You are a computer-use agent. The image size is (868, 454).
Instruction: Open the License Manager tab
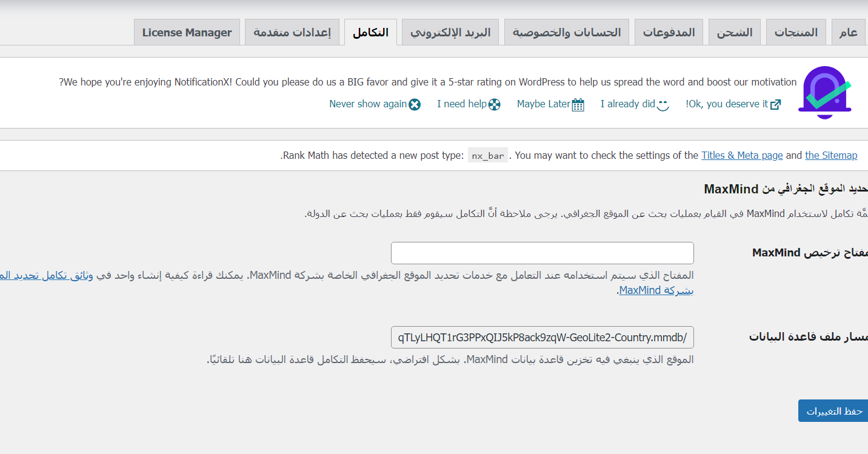click(x=187, y=32)
